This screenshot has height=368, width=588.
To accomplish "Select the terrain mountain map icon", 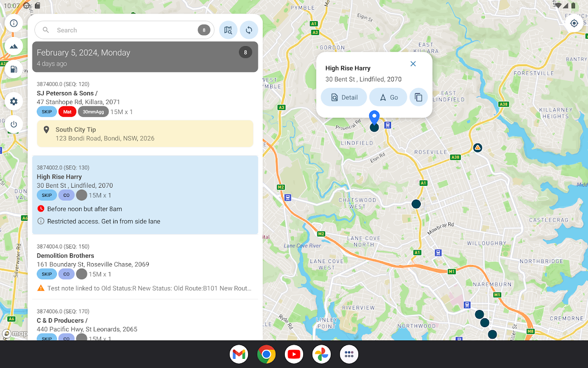I will [x=14, y=46].
